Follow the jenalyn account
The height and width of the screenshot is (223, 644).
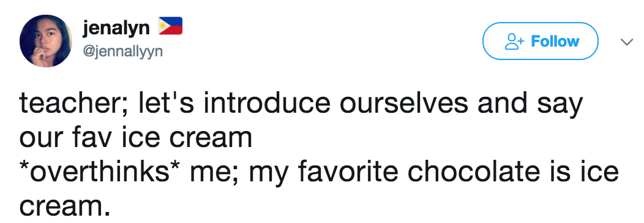[x=540, y=41]
